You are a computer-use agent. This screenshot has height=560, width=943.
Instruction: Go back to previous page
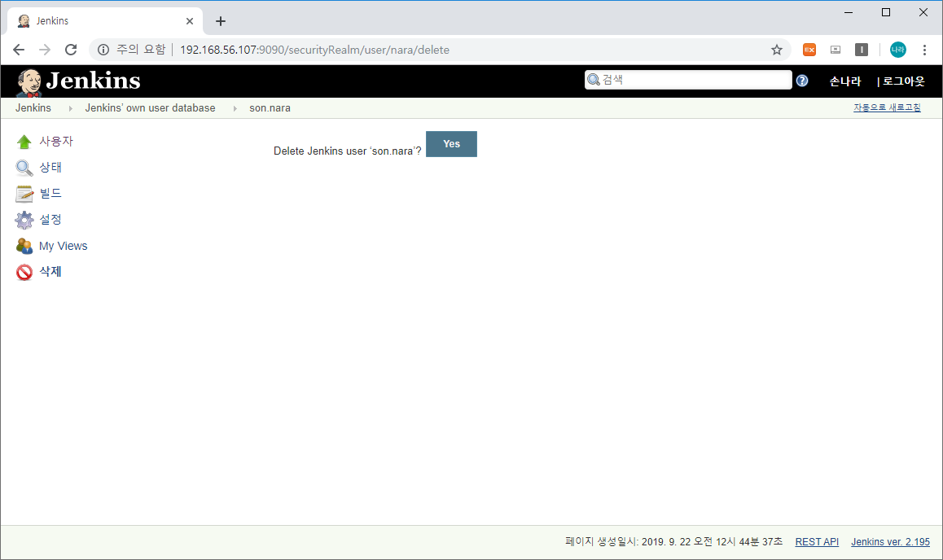click(x=19, y=50)
